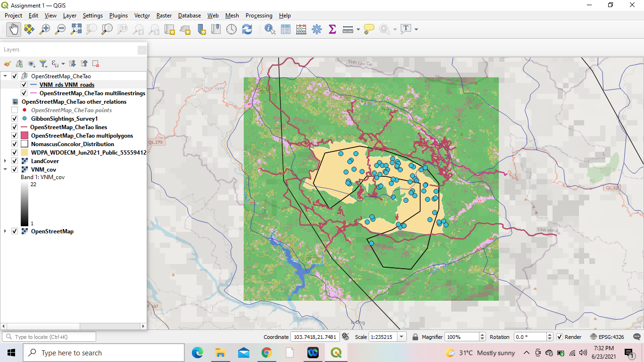Select the Pan Map hand tool
This screenshot has height=362, width=644.
coord(14,29)
